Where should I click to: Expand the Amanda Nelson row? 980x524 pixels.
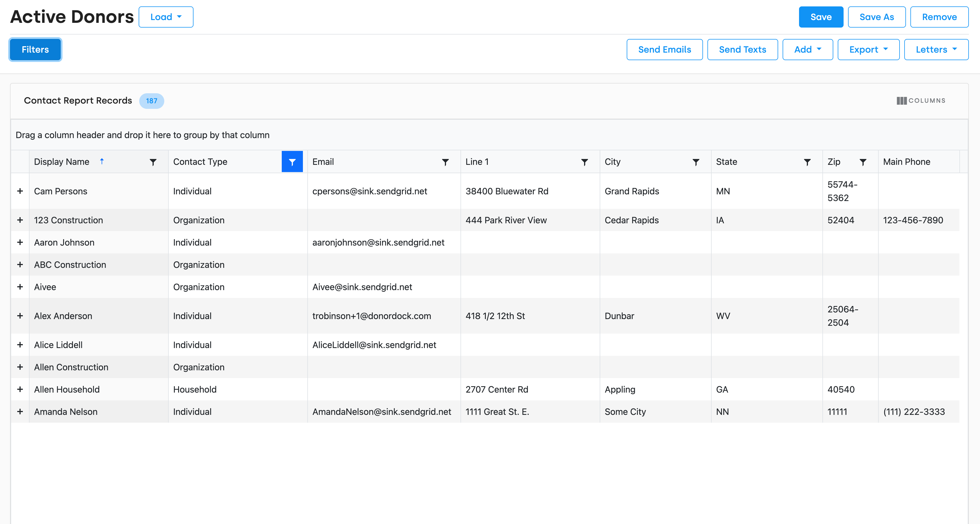point(20,412)
